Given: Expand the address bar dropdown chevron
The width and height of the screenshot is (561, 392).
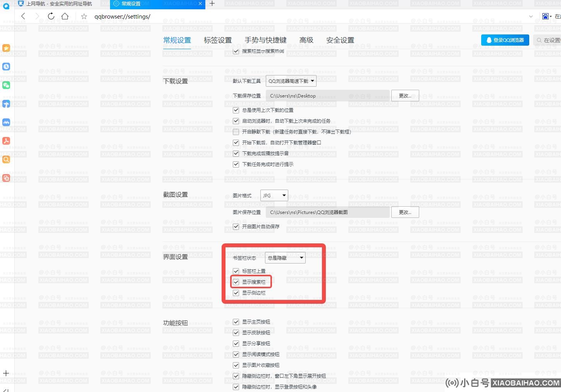Looking at the screenshot, I should (531, 16).
